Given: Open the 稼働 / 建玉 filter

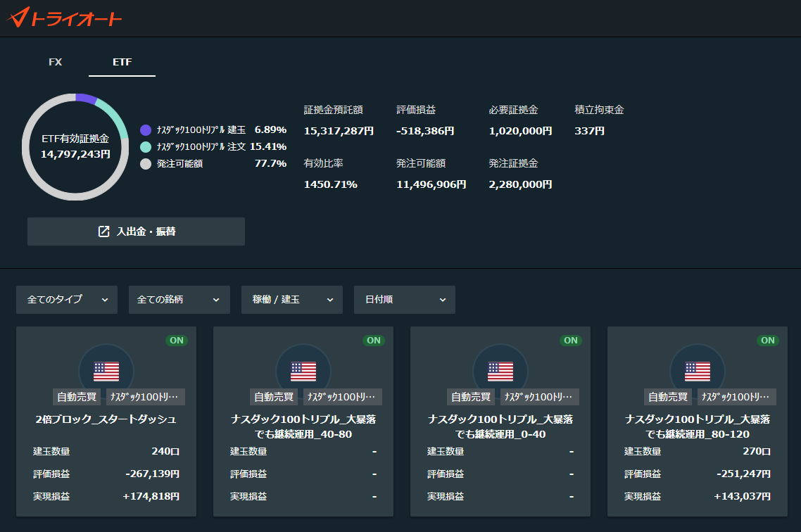Looking at the screenshot, I should 291,300.
